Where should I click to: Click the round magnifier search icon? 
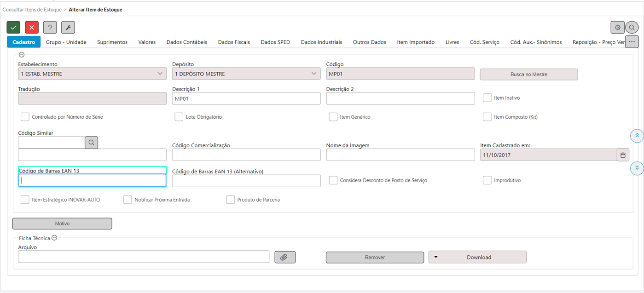point(632,27)
